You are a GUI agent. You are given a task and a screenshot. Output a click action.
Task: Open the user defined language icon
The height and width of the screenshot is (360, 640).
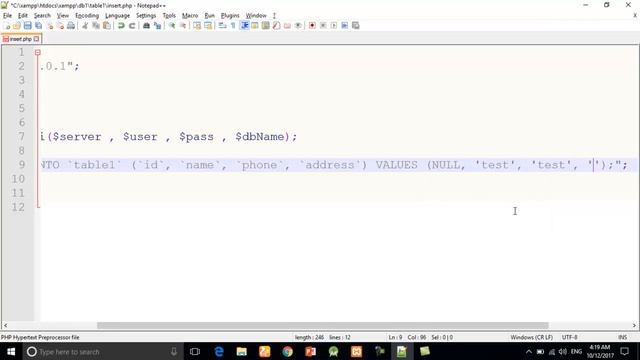click(255, 26)
